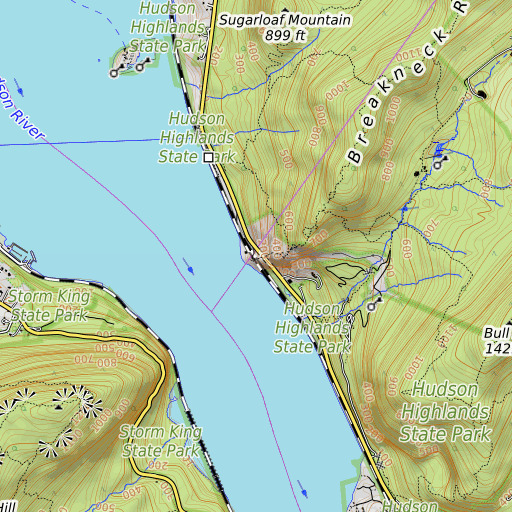Click the small blue pond near Breakneck Ridge
Viewport: 512px width, 512px height.
[439, 151]
